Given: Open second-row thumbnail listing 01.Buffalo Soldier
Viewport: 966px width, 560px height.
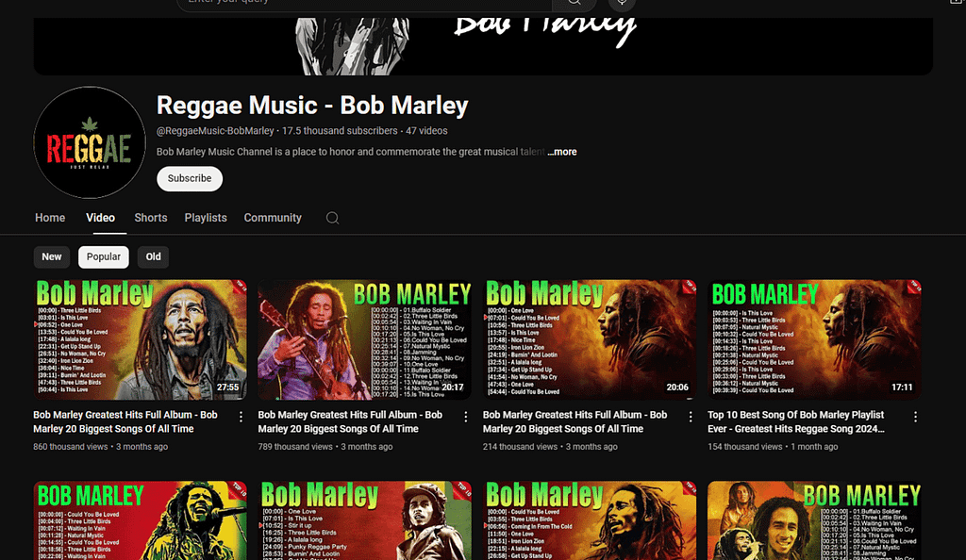Looking at the screenshot, I should point(814,520).
